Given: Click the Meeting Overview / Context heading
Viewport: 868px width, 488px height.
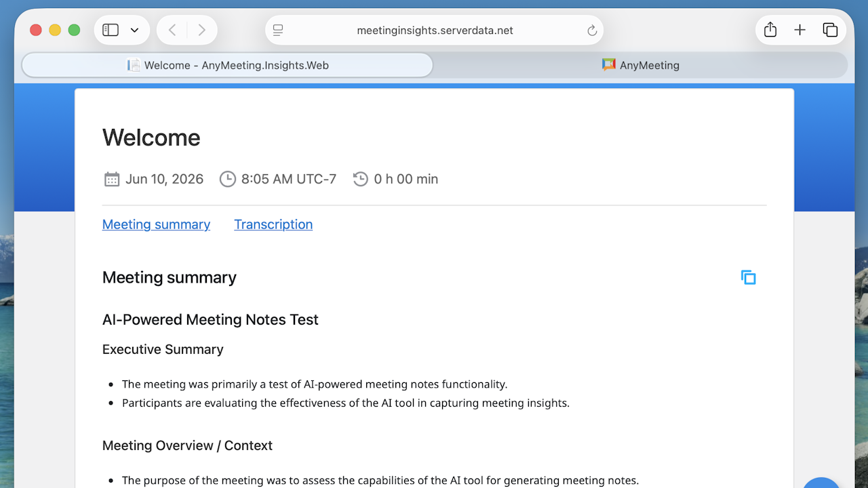Looking at the screenshot, I should tap(187, 446).
